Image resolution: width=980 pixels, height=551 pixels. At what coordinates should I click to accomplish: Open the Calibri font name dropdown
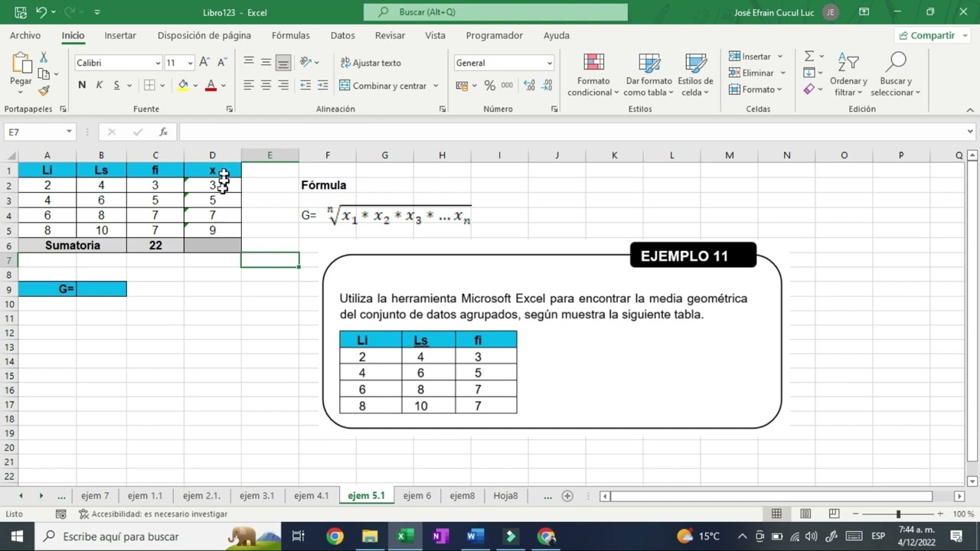[158, 63]
